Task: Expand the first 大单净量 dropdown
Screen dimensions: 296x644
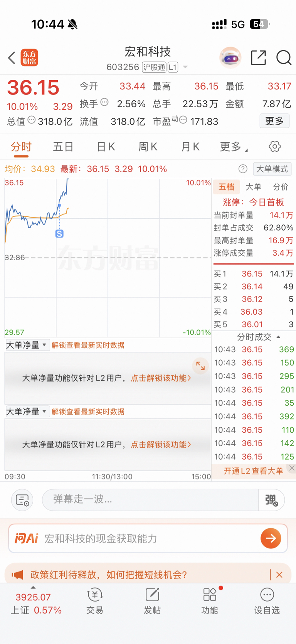Action: [x=27, y=345]
